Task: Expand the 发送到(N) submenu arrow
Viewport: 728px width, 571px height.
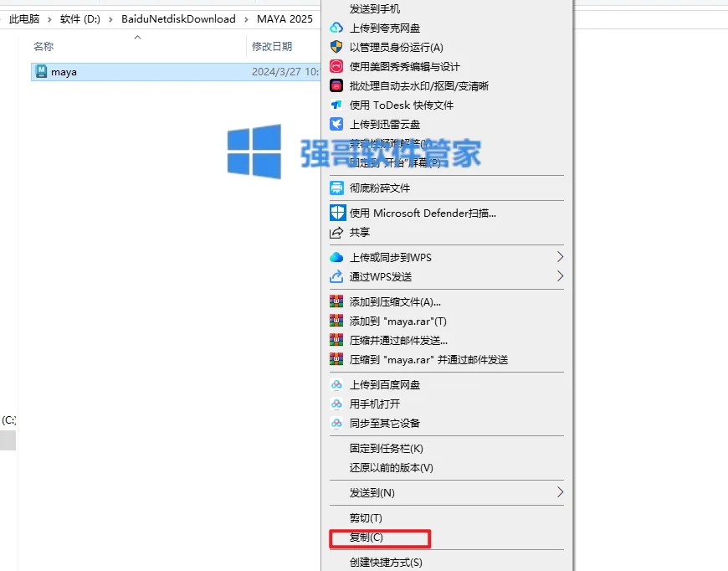Action: [x=560, y=492]
